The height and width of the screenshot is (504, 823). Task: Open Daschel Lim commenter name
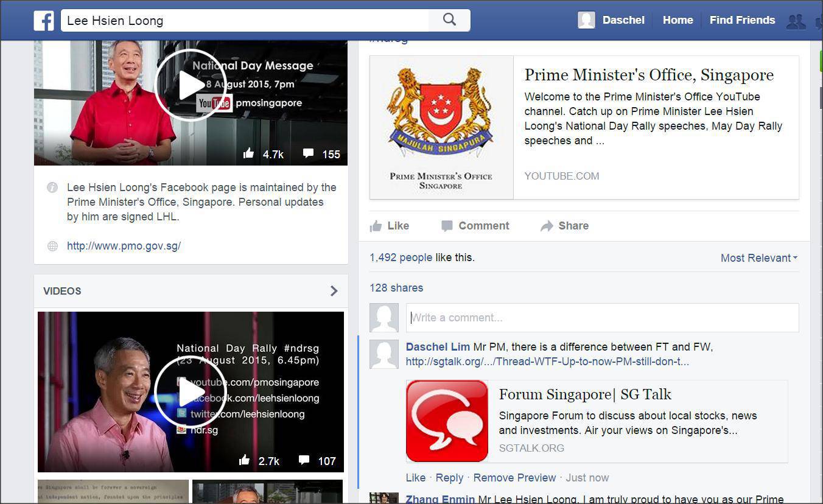438,347
